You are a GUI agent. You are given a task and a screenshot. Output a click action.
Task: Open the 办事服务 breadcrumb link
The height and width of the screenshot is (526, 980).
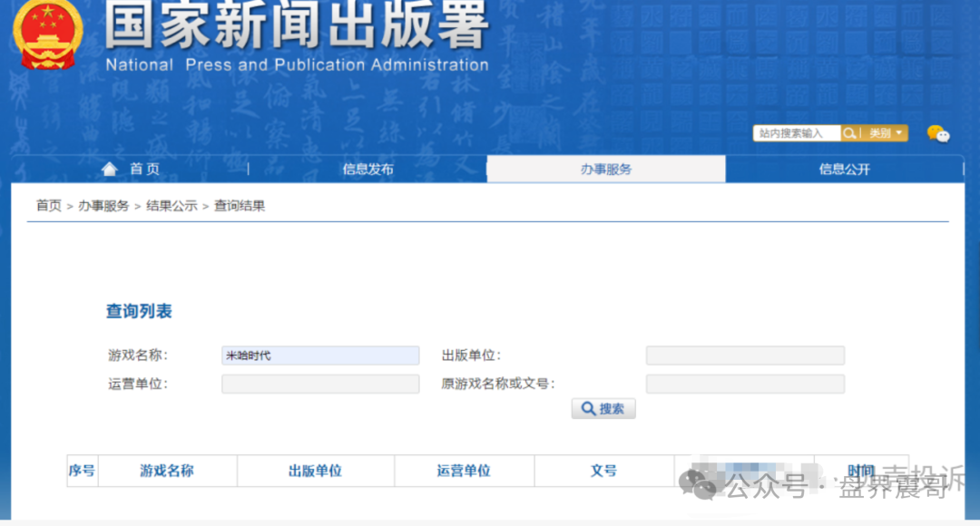point(103,205)
